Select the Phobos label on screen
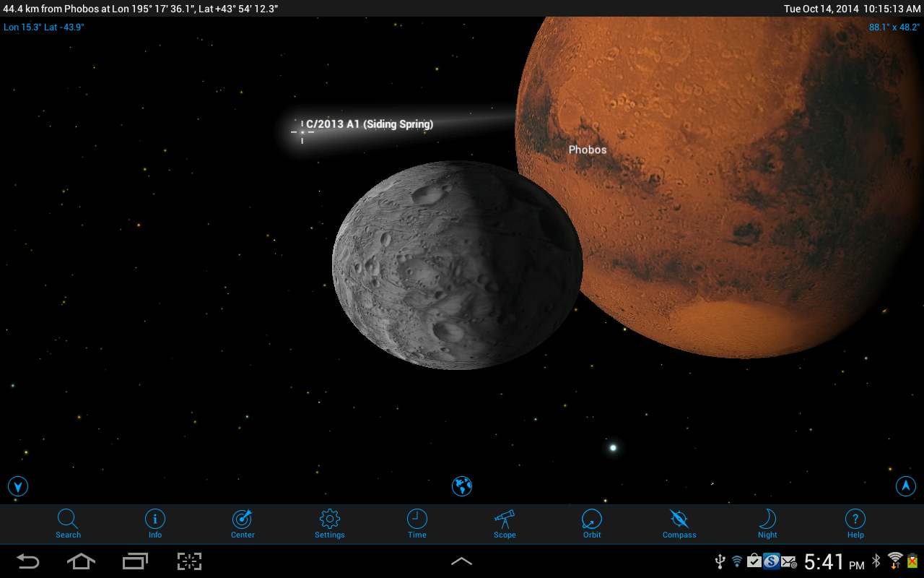This screenshot has height=578, width=924. point(587,150)
